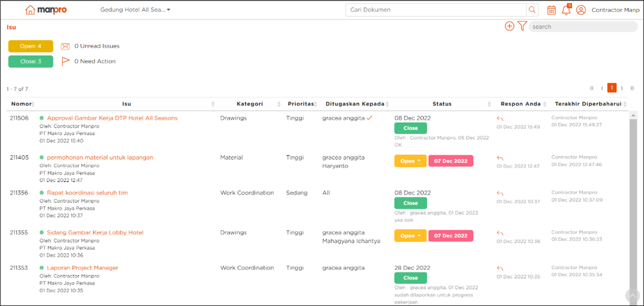Click the scroll-to-top arrow button
The image size is (644, 306).
(x=632, y=295)
